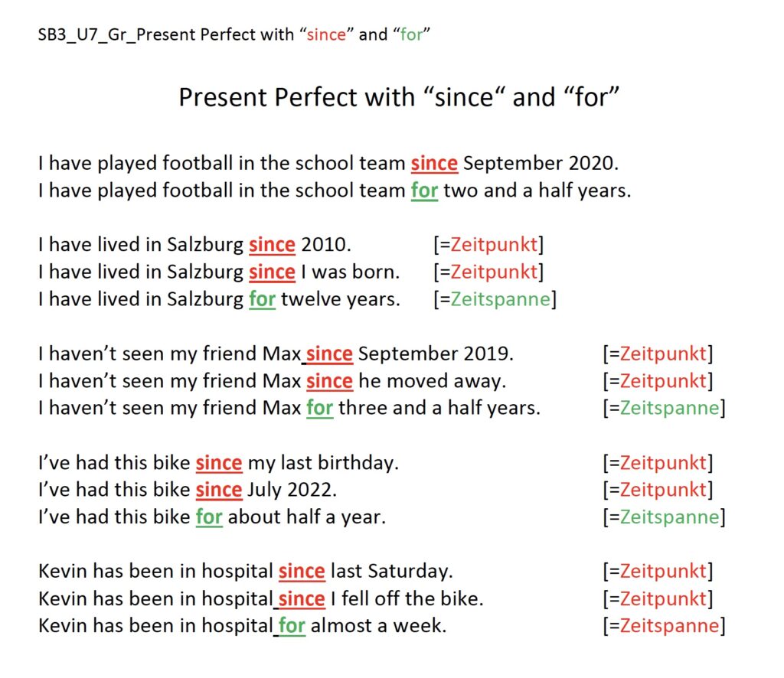Click "since" before last Saturday

coord(302,571)
